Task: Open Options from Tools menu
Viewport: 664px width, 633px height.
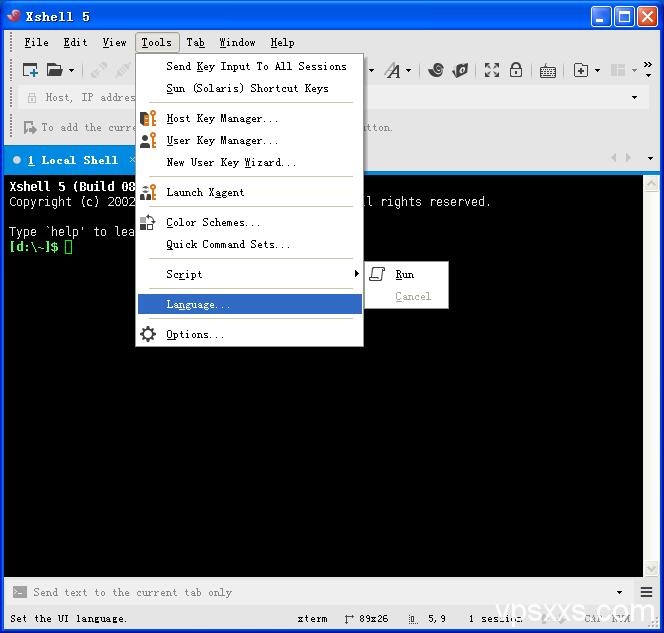Action: coord(250,334)
